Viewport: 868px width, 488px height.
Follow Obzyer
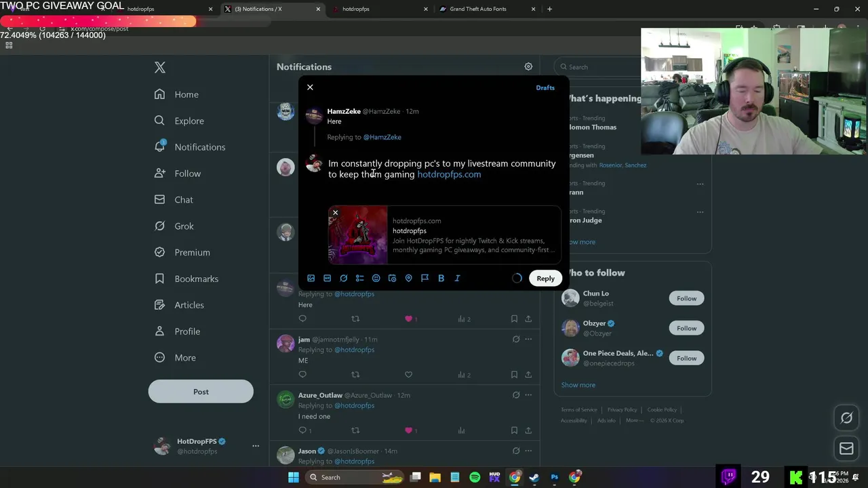pyautogui.click(x=686, y=328)
